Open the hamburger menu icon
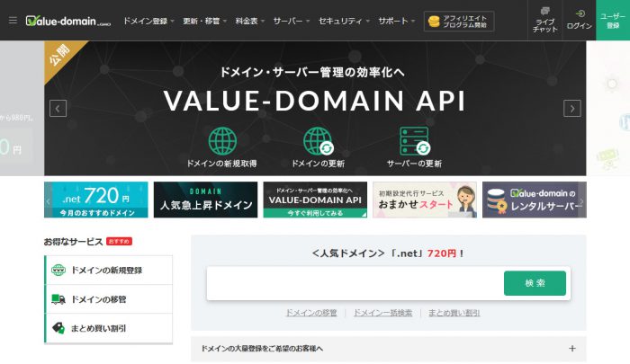This screenshot has width=630, height=364. point(13,20)
